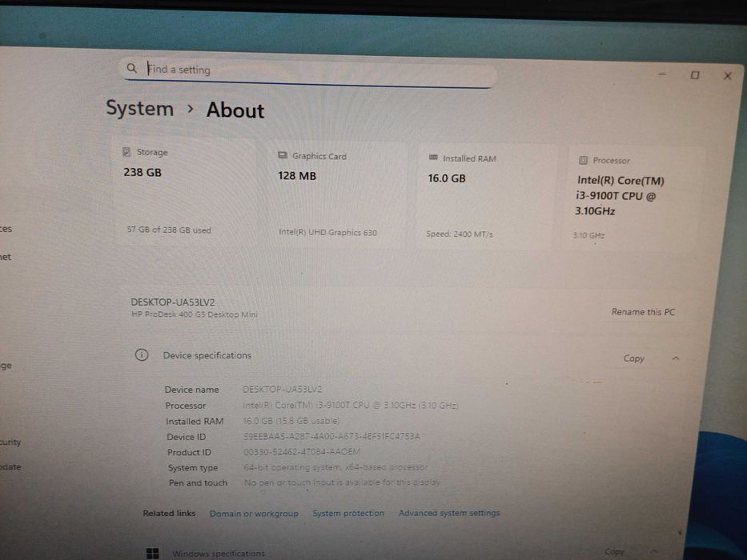
Task: Click HP ProDesk 400 G5 Desktop Mini text
Action: pyautogui.click(x=195, y=314)
